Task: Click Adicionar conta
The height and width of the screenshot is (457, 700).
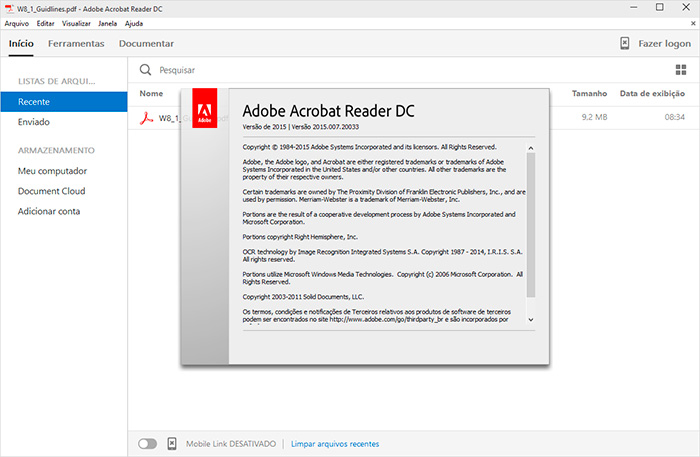Action: 49,211
